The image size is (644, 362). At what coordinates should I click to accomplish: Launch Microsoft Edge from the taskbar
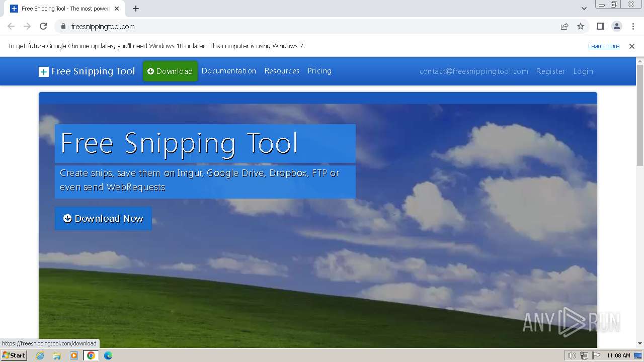(x=108, y=355)
